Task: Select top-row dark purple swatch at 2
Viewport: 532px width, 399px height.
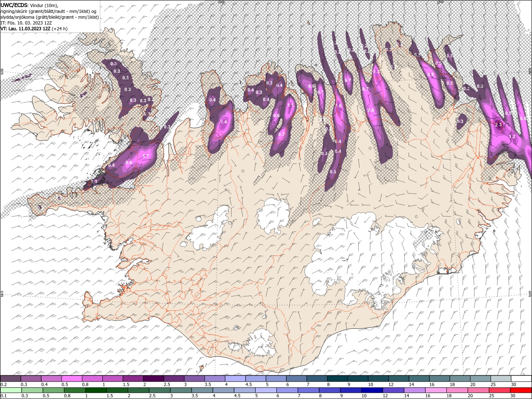Action: 153,379
